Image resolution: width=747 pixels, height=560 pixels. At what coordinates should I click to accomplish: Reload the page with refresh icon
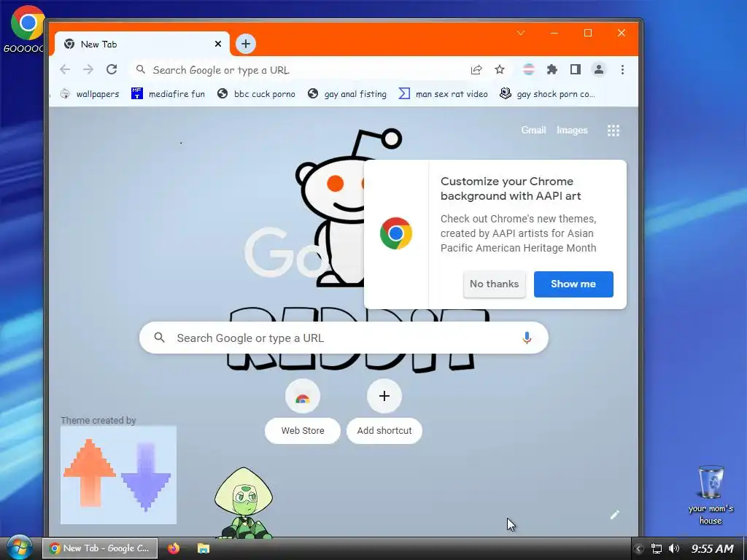112,69
